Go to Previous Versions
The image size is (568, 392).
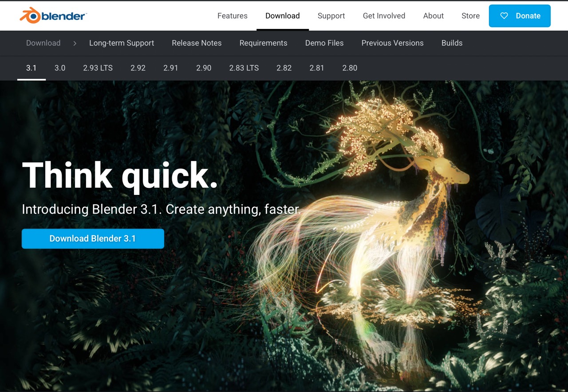[392, 43]
